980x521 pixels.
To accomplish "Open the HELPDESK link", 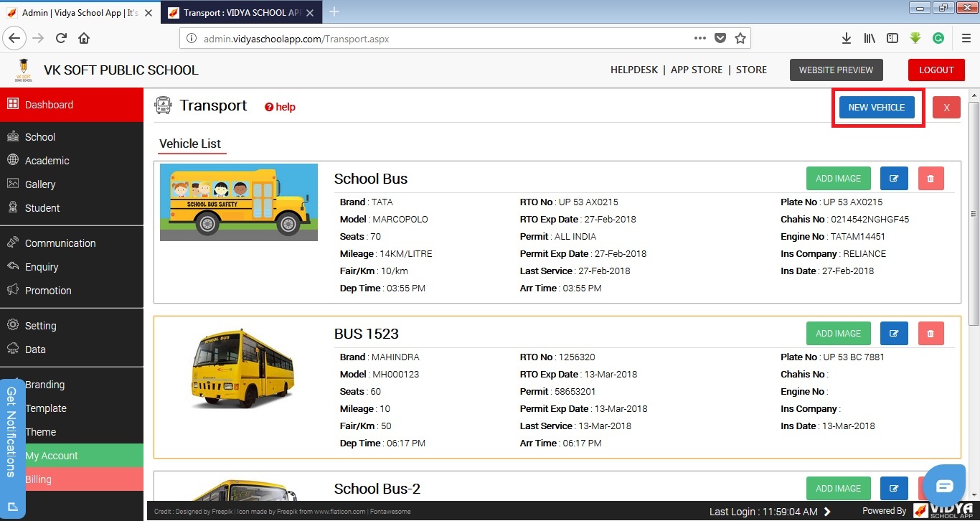I will click(634, 70).
